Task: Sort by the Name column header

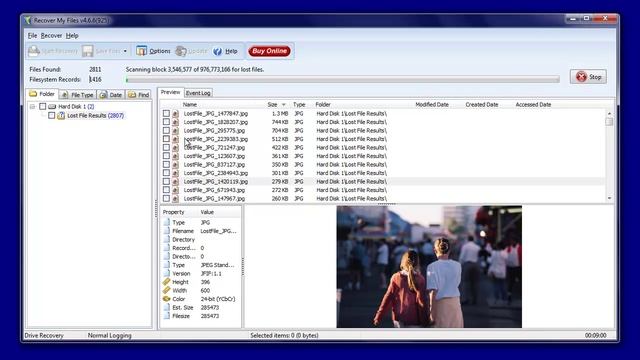Action: tap(190, 104)
